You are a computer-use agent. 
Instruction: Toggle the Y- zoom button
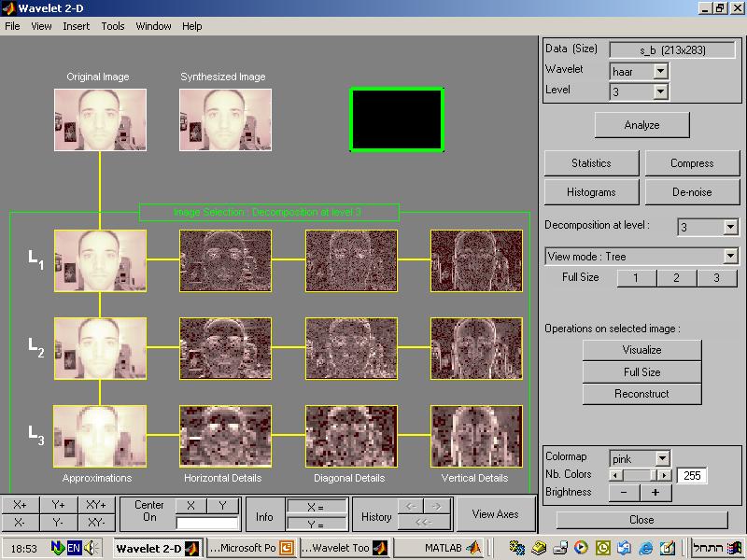(x=58, y=523)
